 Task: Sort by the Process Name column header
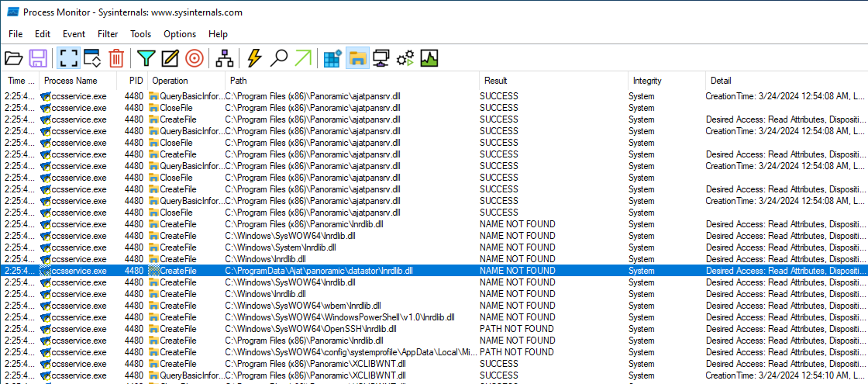tap(78, 81)
